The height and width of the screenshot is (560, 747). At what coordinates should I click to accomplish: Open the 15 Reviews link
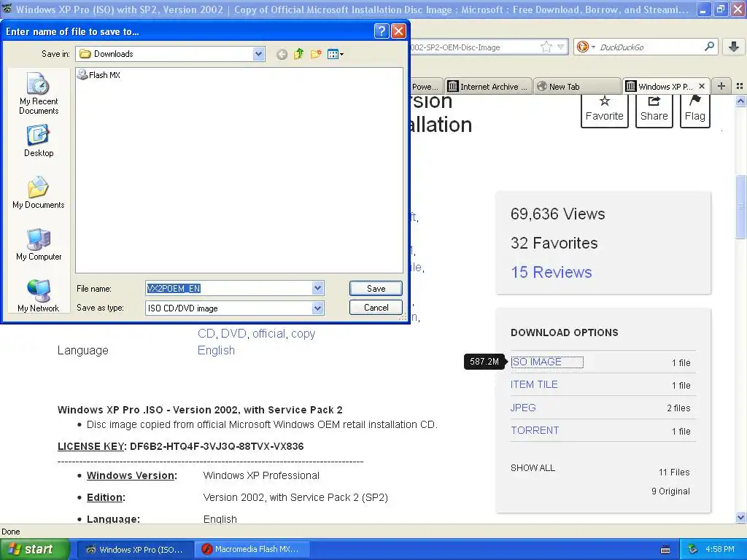coord(551,272)
